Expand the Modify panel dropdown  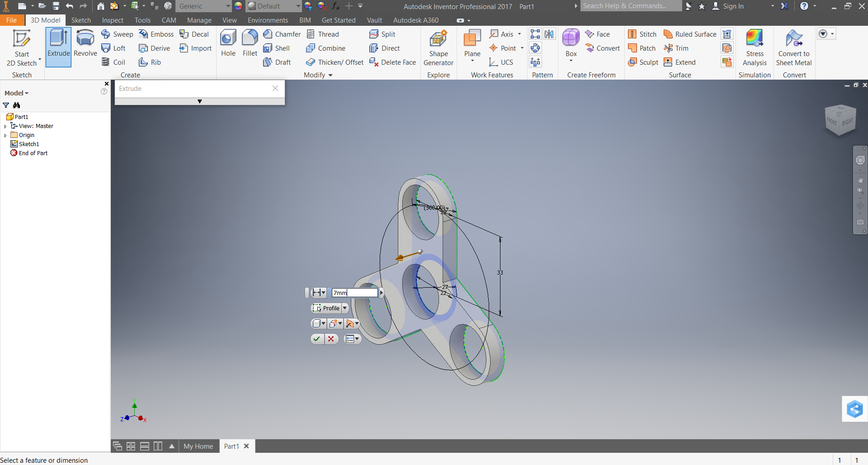pyautogui.click(x=318, y=75)
